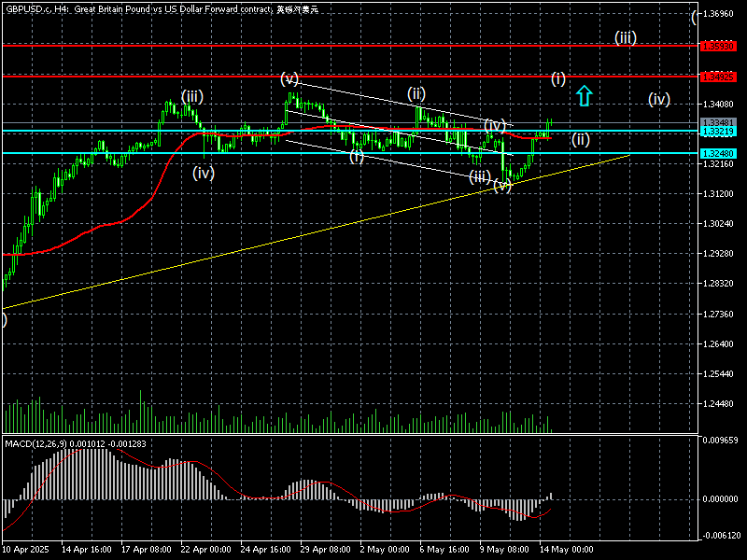747x560 pixels.
Task: Select the 14 Apr 16:00 time label
Action: click(x=87, y=550)
